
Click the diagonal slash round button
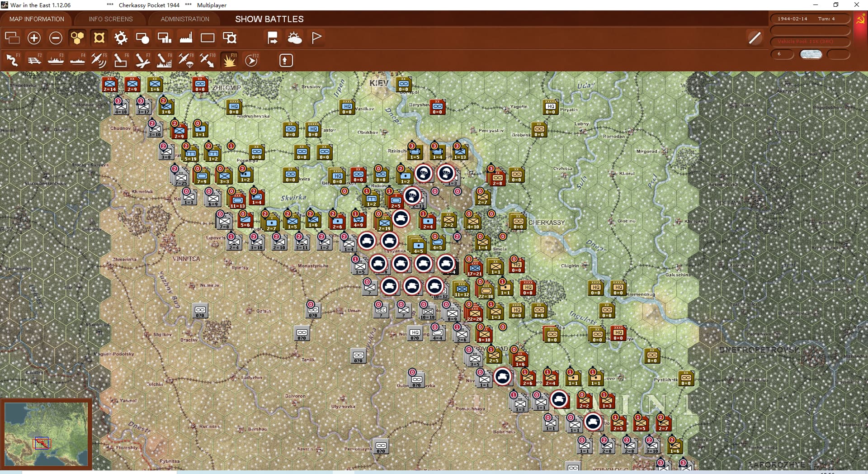(755, 38)
